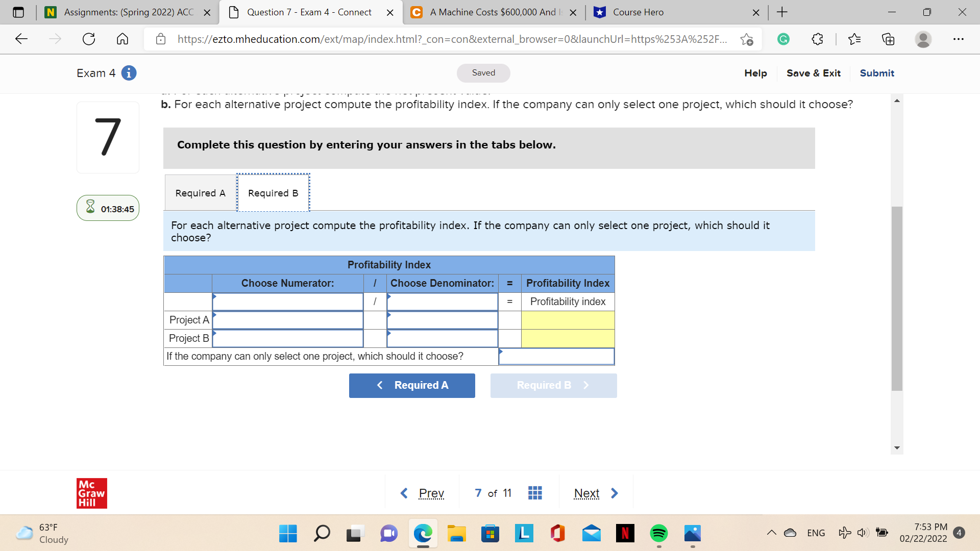Launch Netflix from the taskbar
The height and width of the screenshot is (551, 980).
pos(625,533)
